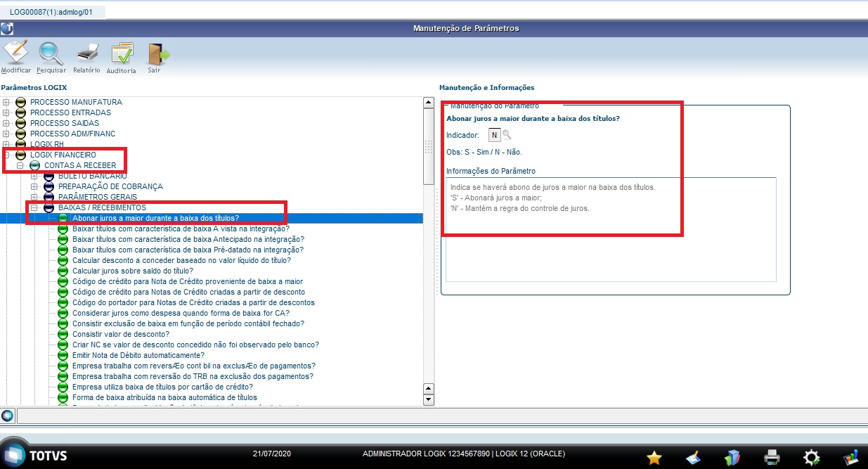
Task: Collapse the BAIXAS / RECEBIMENTOS node
Action: 34,208
